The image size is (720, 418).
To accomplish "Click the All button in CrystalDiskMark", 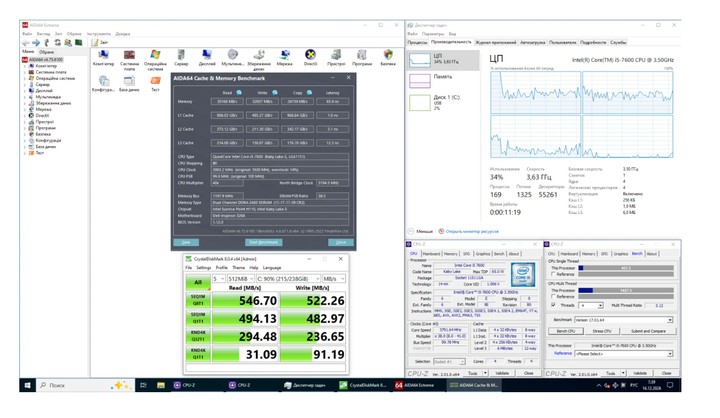I will (198, 282).
